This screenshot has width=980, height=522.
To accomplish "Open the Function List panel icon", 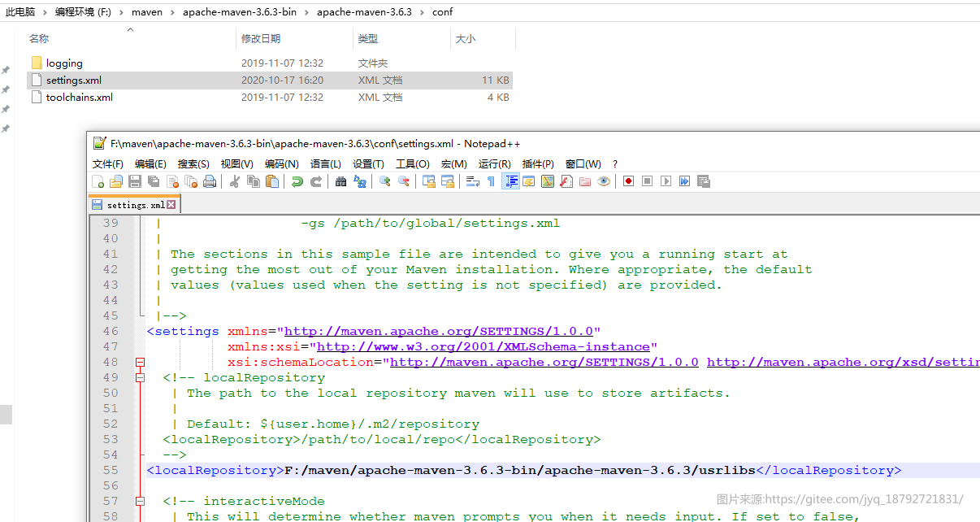I will pos(566,181).
